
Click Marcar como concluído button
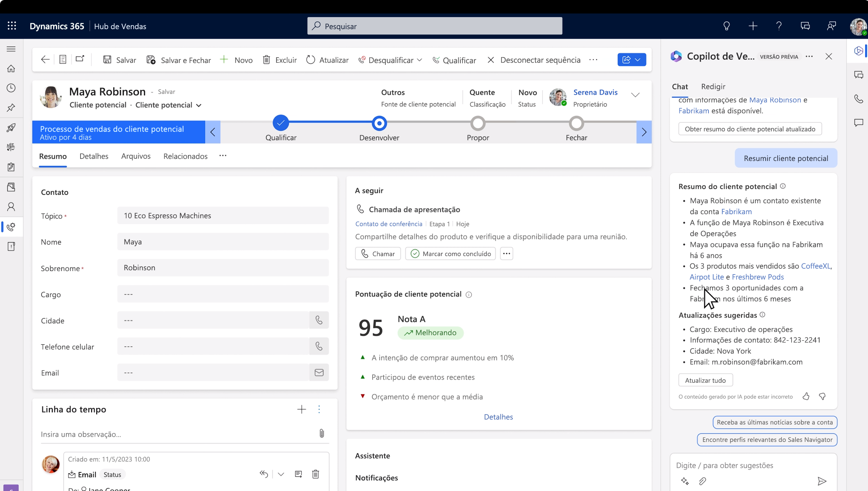450,254
